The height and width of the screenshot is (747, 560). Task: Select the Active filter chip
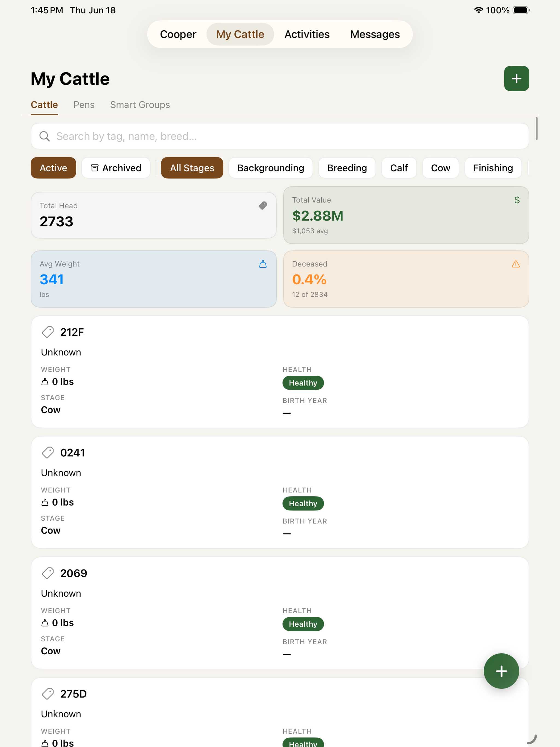point(53,168)
